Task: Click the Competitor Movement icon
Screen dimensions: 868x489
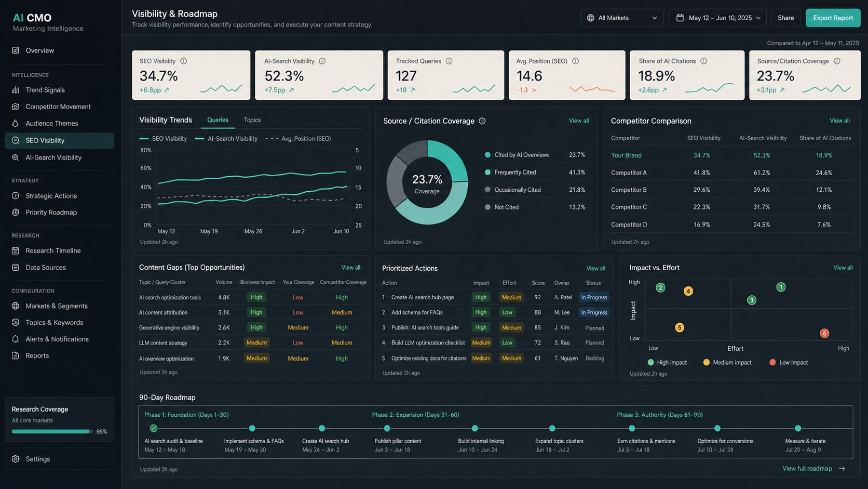Action: pos(16,107)
